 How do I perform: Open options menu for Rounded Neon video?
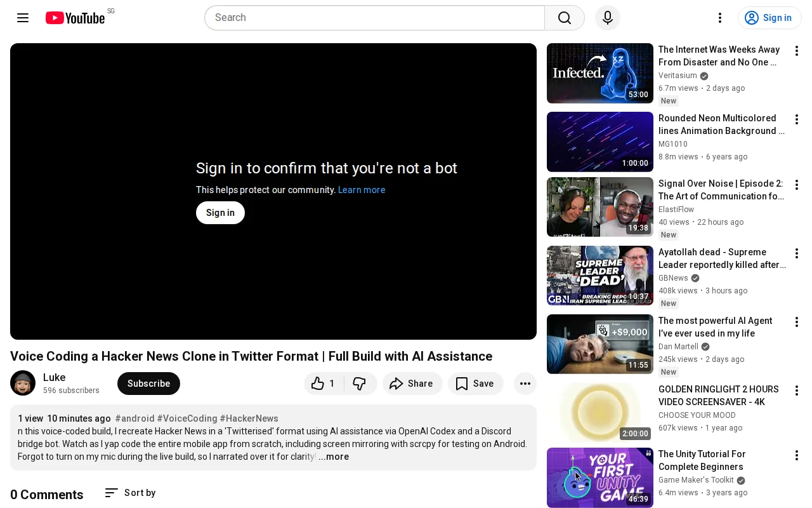coord(797,119)
